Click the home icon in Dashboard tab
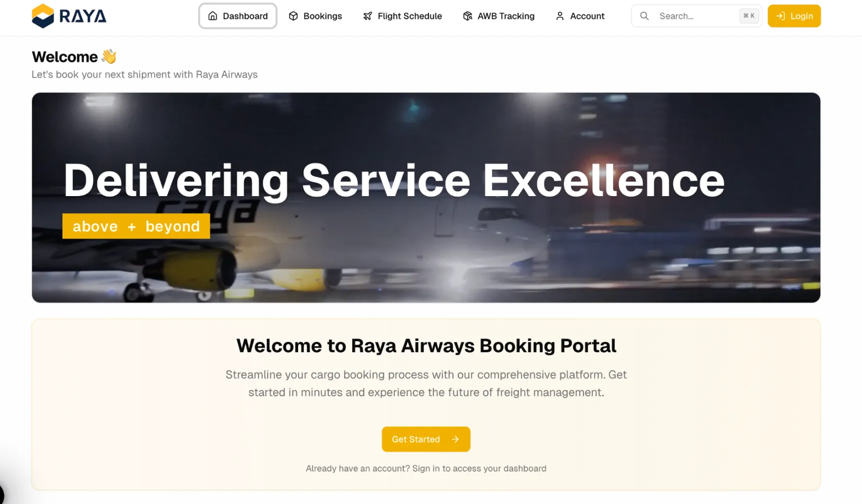862x504 pixels. pyautogui.click(x=213, y=16)
